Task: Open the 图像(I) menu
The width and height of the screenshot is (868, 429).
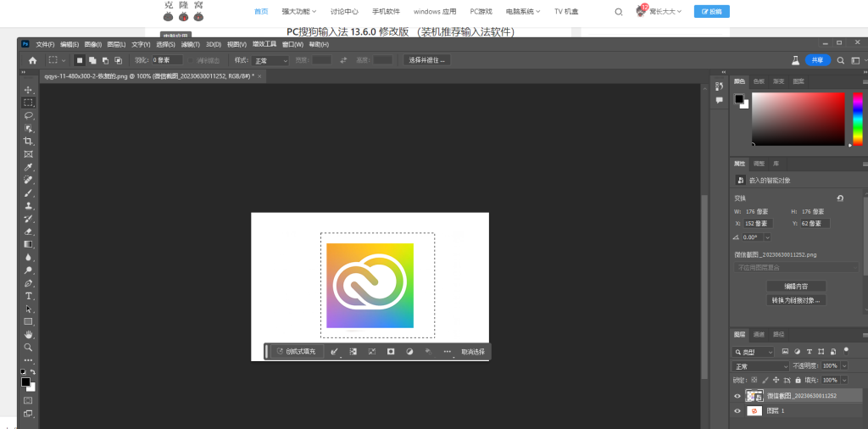Action: pos(93,44)
